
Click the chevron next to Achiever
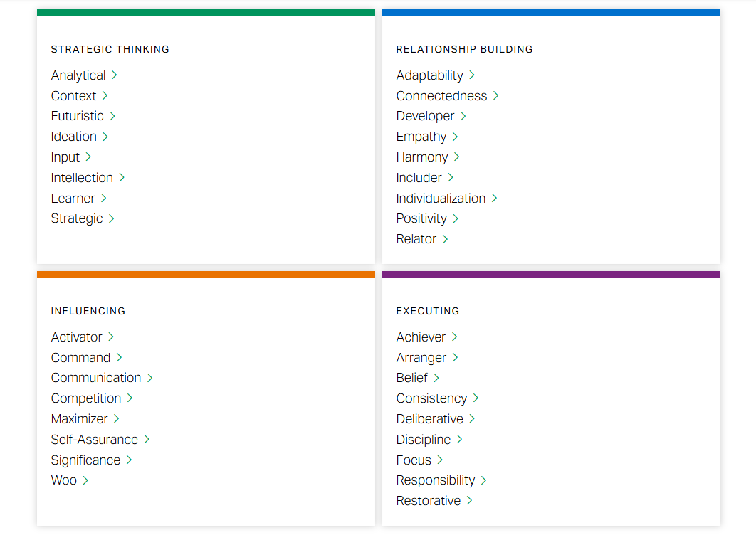click(455, 337)
